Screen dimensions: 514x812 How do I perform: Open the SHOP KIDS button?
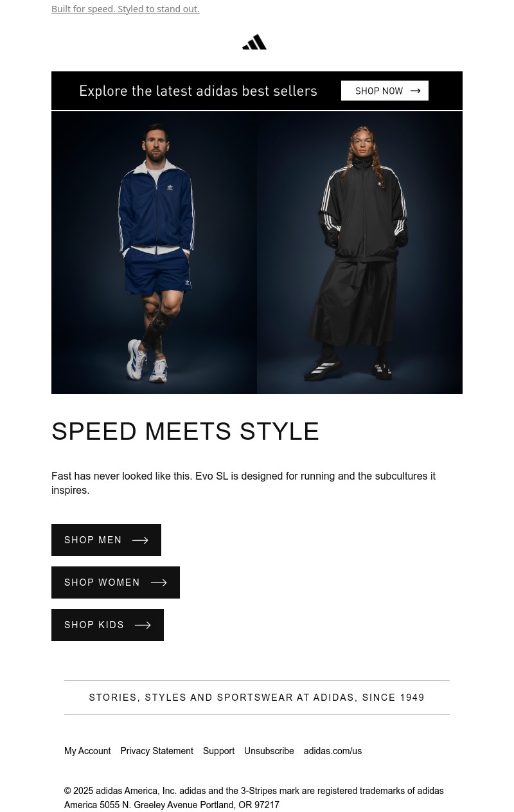[107, 625]
